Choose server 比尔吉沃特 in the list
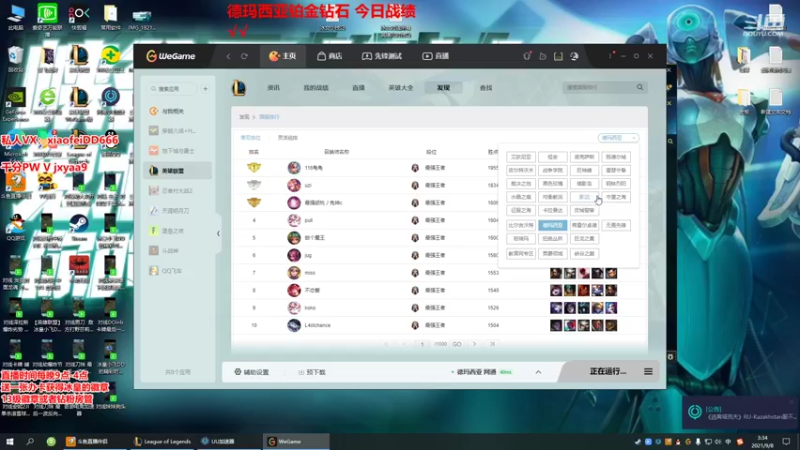 click(521, 225)
